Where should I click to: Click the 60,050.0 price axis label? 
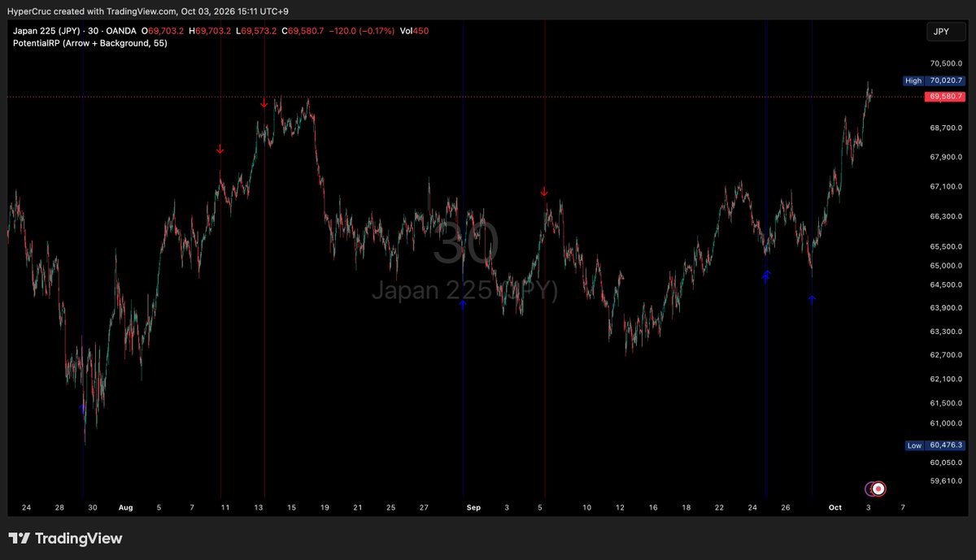(x=945, y=462)
